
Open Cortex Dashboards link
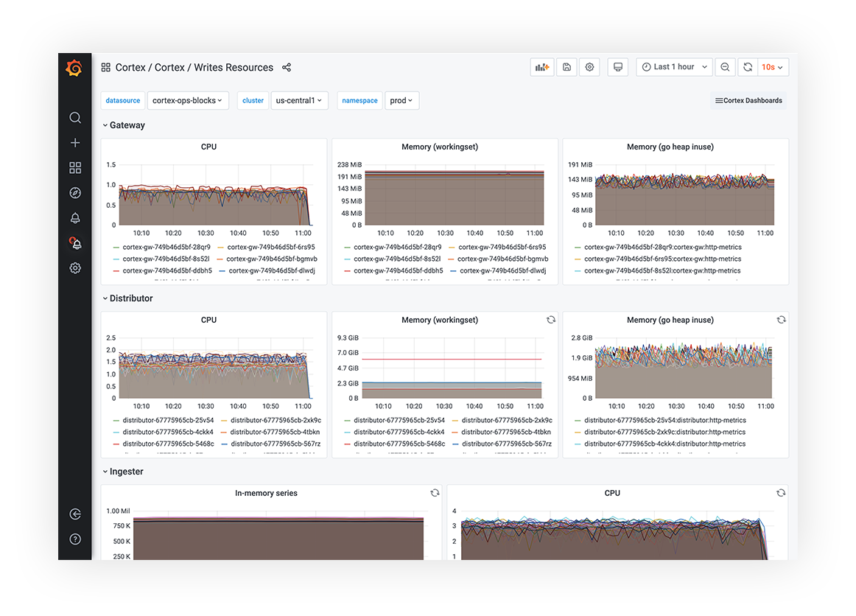click(748, 100)
